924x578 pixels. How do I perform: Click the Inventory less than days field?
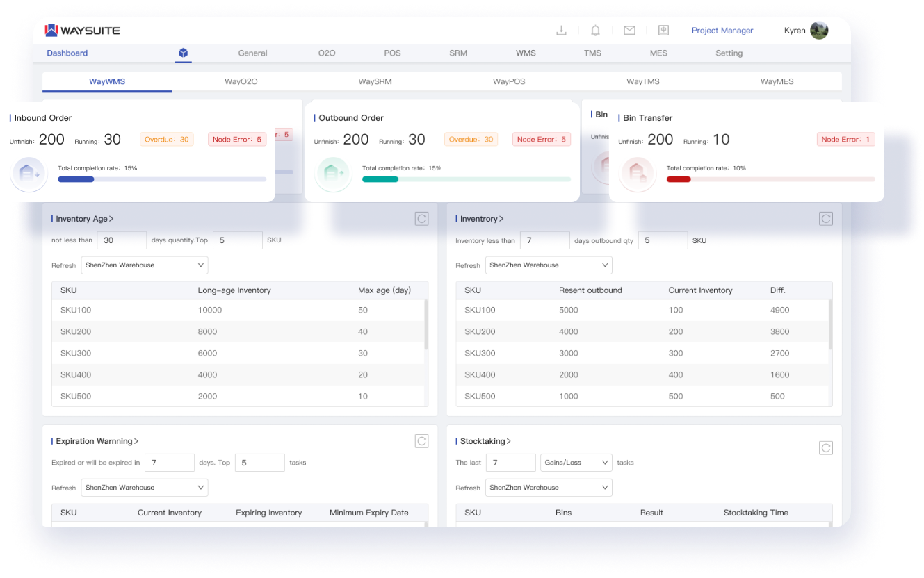click(544, 240)
